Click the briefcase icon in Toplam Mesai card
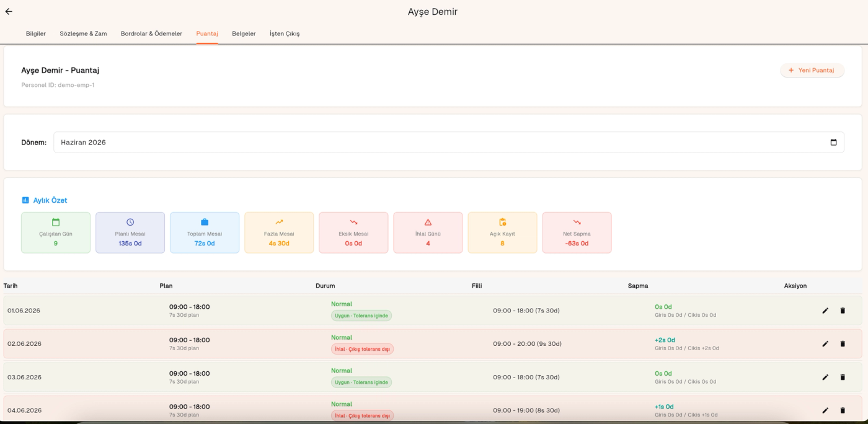This screenshot has height=424, width=868. click(205, 222)
